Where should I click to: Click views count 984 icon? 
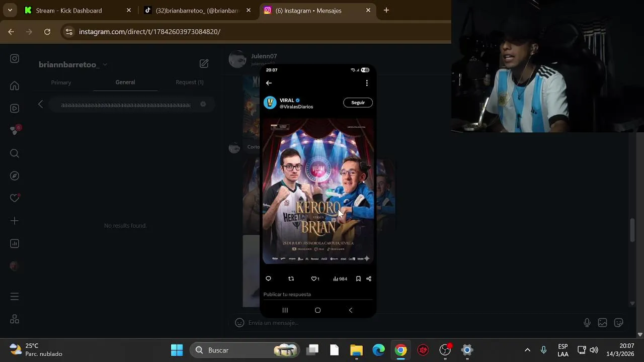340,279
